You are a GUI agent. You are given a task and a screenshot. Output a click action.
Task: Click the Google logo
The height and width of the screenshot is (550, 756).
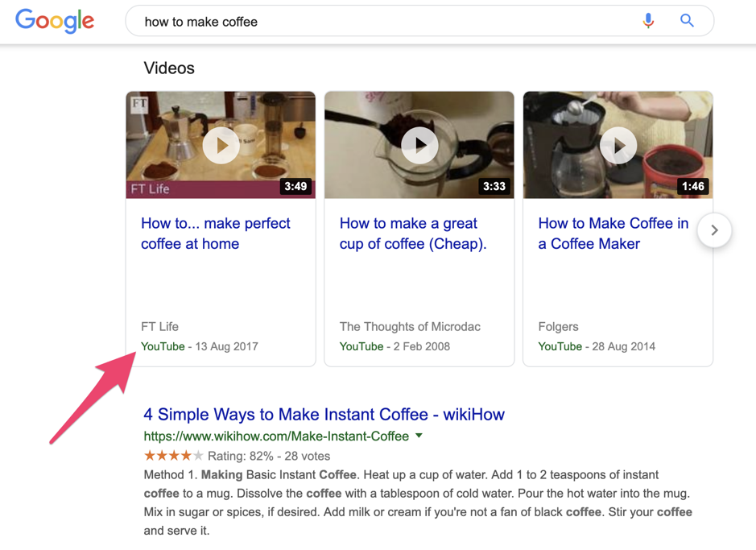coord(55,21)
